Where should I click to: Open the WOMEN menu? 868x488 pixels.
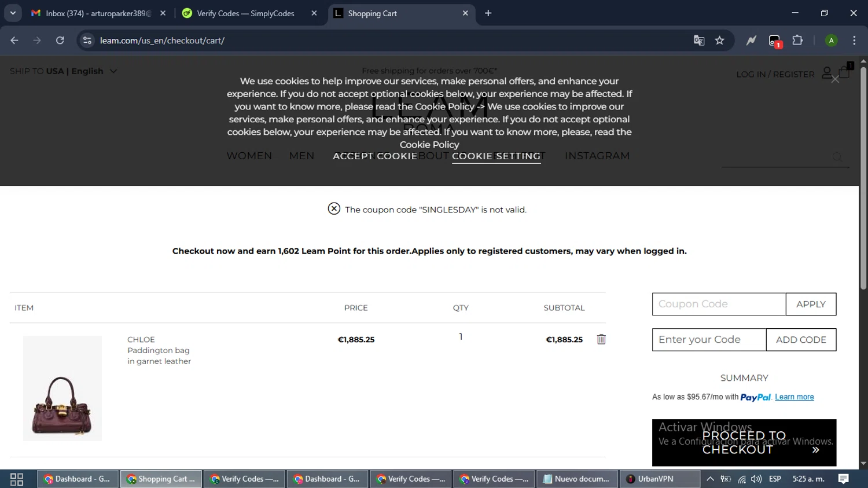pyautogui.click(x=249, y=156)
